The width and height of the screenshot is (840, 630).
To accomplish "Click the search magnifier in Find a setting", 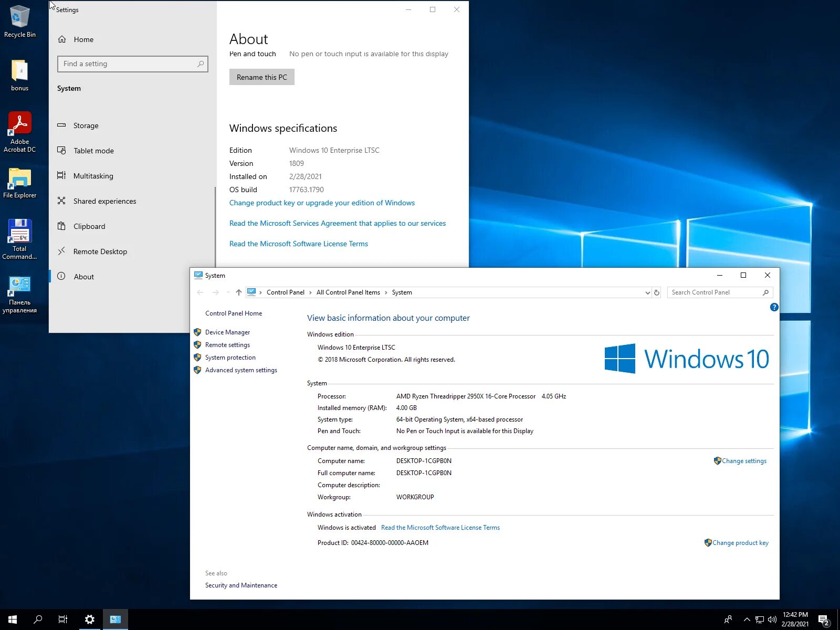I will pyautogui.click(x=201, y=64).
